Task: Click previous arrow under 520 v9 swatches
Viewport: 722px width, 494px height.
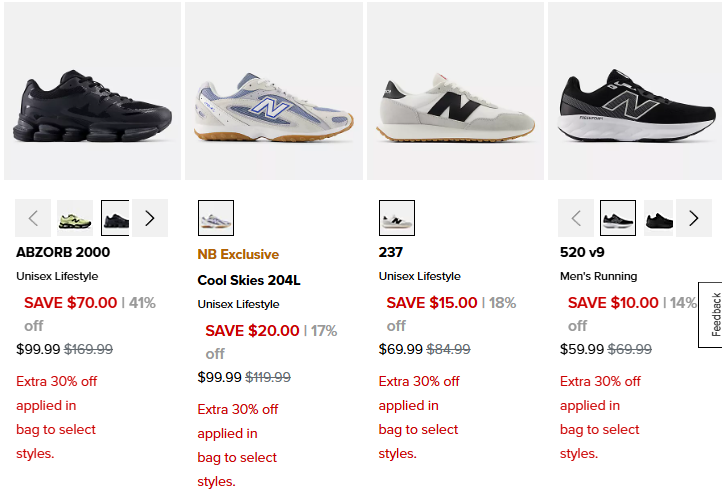Action: 576,218
